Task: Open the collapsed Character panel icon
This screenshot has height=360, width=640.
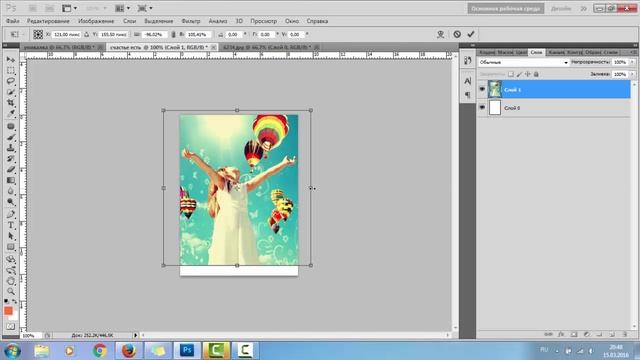Action: (468, 81)
